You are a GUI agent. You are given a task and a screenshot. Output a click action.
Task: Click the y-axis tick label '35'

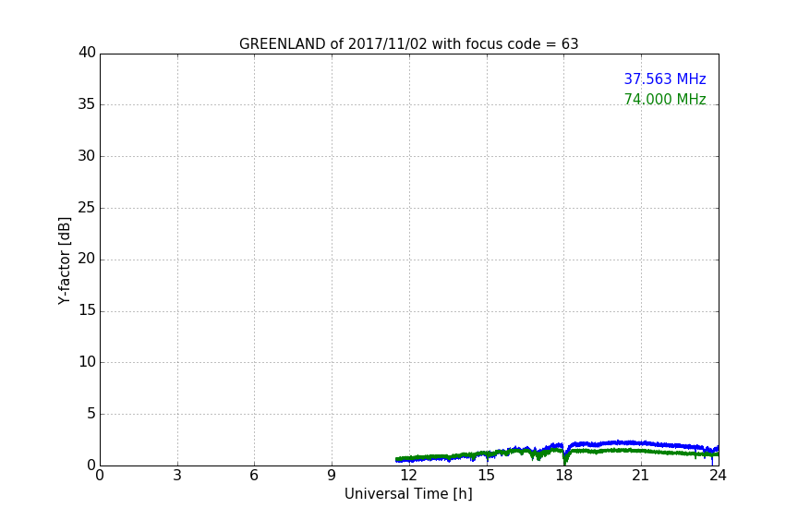[x=87, y=104]
